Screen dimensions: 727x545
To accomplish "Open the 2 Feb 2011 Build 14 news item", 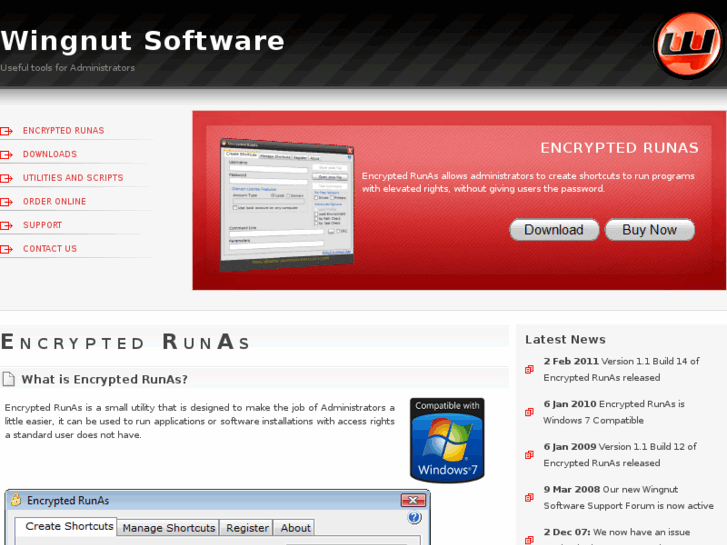I will pyautogui.click(x=621, y=369).
